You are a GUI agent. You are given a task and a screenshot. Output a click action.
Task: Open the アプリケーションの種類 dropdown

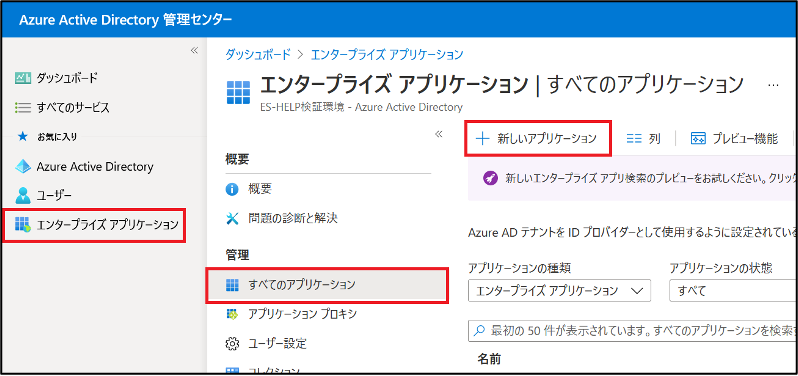(559, 291)
